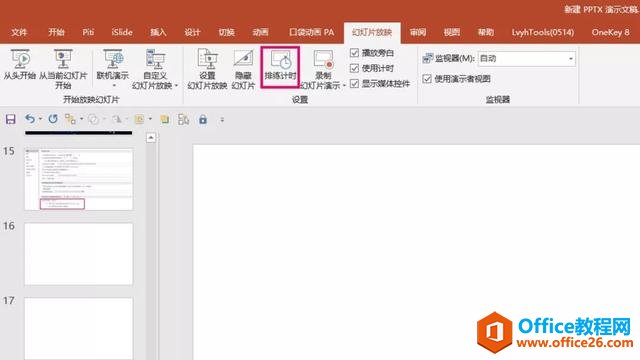Switch to the 审阅 review tab

(x=418, y=32)
